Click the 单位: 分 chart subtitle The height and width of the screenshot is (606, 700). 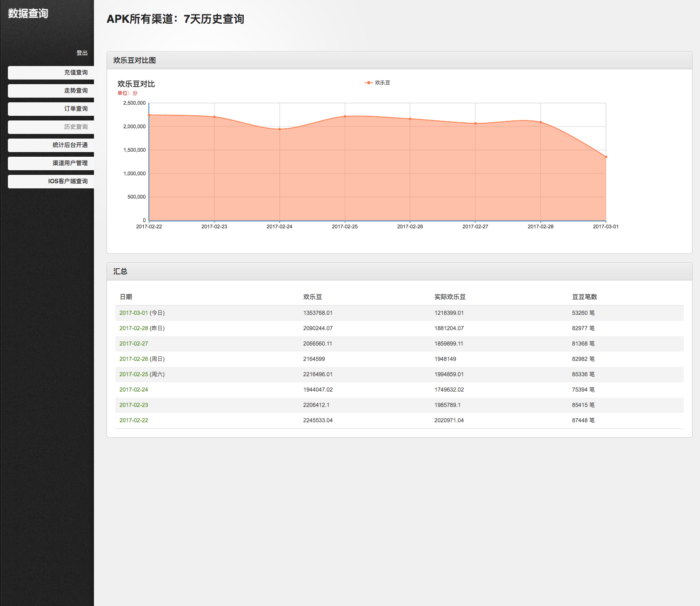coord(127,93)
